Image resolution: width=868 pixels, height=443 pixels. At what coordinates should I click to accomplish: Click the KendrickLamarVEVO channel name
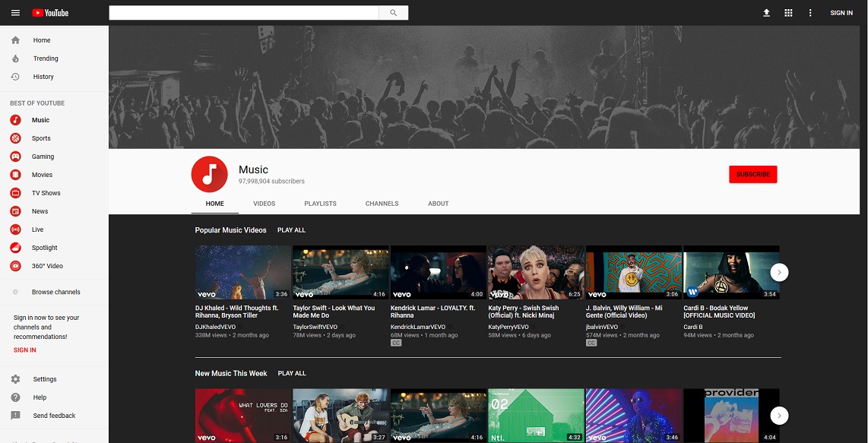pyautogui.click(x=418, y=328)
